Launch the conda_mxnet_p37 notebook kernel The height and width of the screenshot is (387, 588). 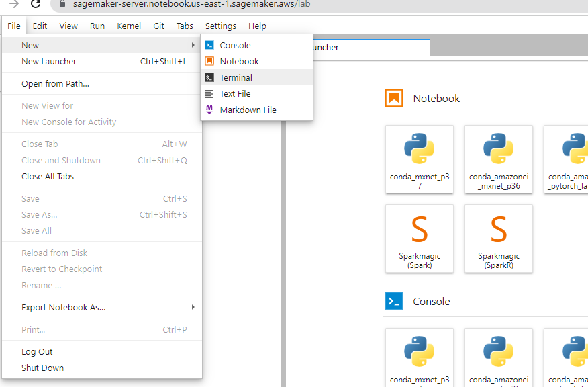[x=420, y=159]
